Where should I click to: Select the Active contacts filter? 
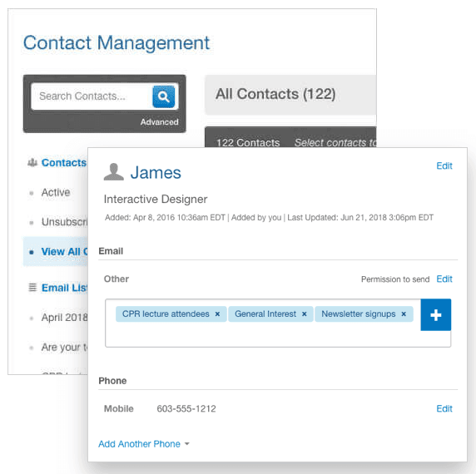point(56,193)
